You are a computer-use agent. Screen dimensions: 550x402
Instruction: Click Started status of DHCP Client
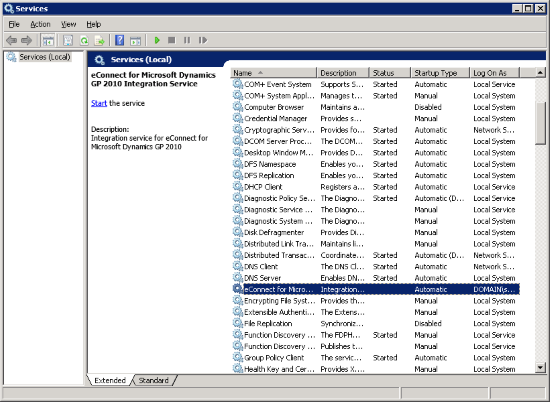[x=385, y=187]
